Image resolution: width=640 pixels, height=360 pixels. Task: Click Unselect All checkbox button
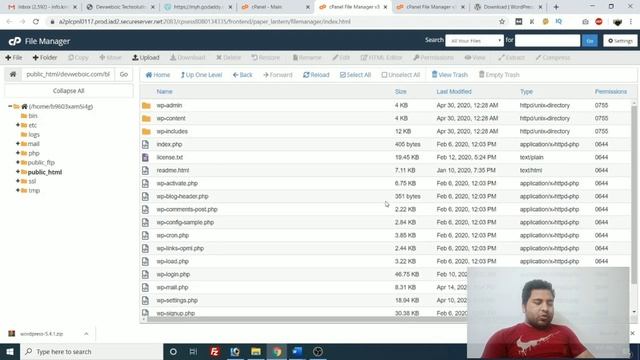pyautogui.click(x=400, y=75)
